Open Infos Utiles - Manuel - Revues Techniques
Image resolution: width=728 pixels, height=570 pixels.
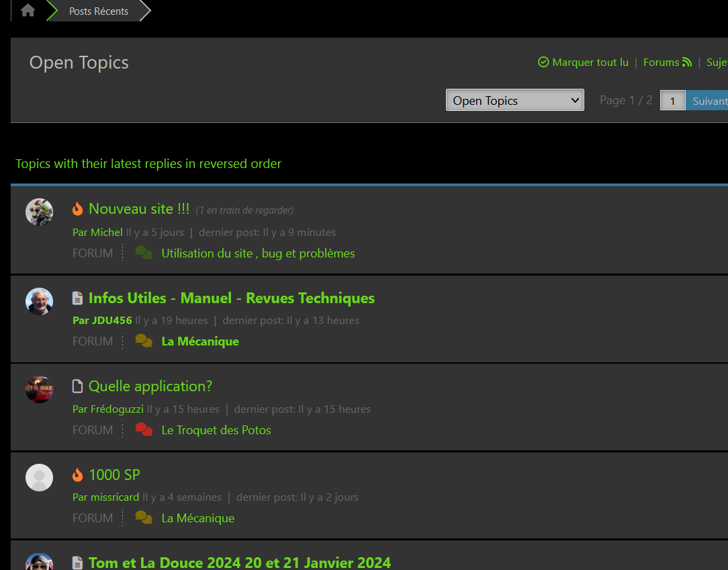(x=232, y=298)
